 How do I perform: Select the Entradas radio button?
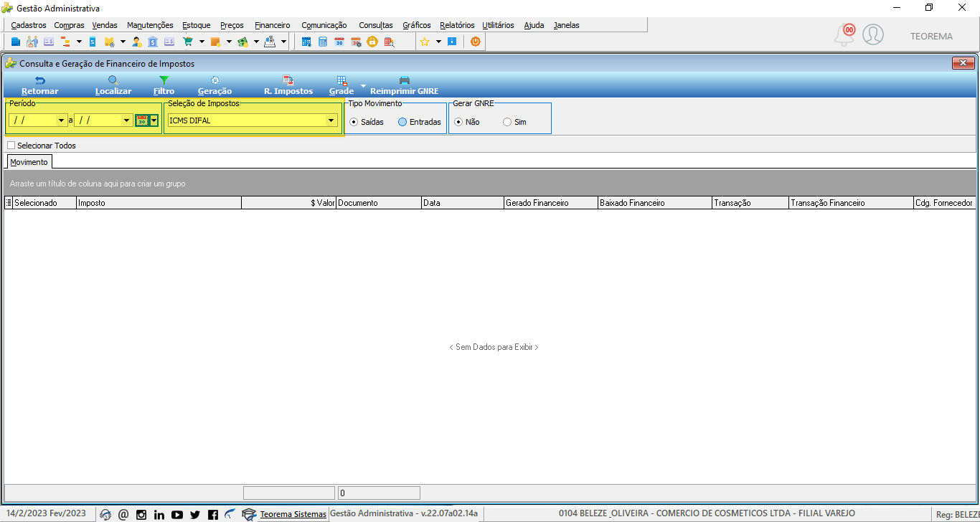pyautogui.click(x=402, y=122)
